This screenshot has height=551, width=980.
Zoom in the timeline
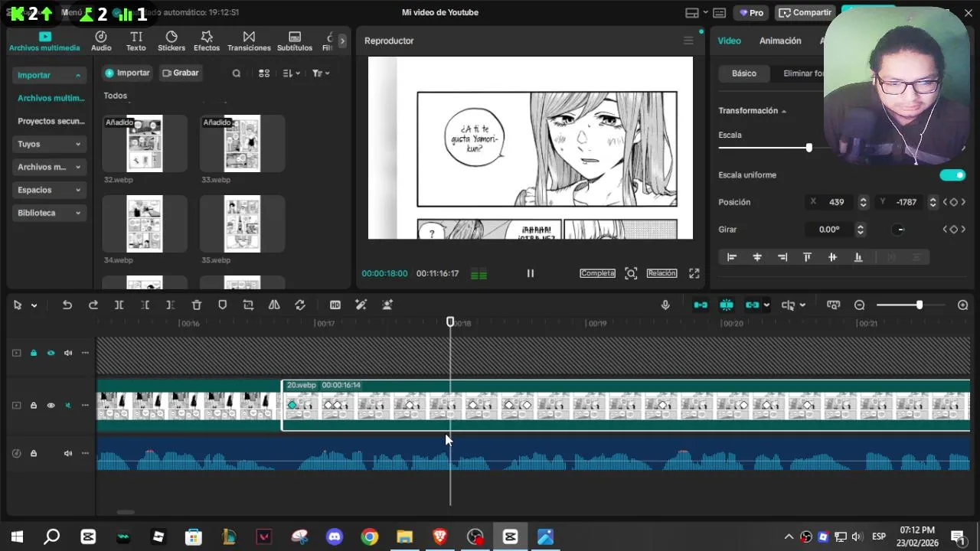pyautogui.click(x=963, y=305)
